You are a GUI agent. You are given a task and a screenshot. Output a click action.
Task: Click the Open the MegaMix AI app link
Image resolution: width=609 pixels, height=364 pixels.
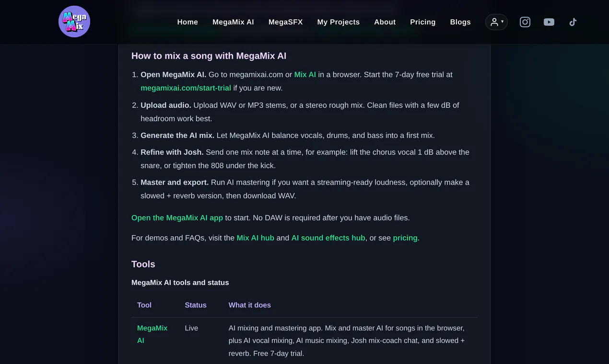177,218
